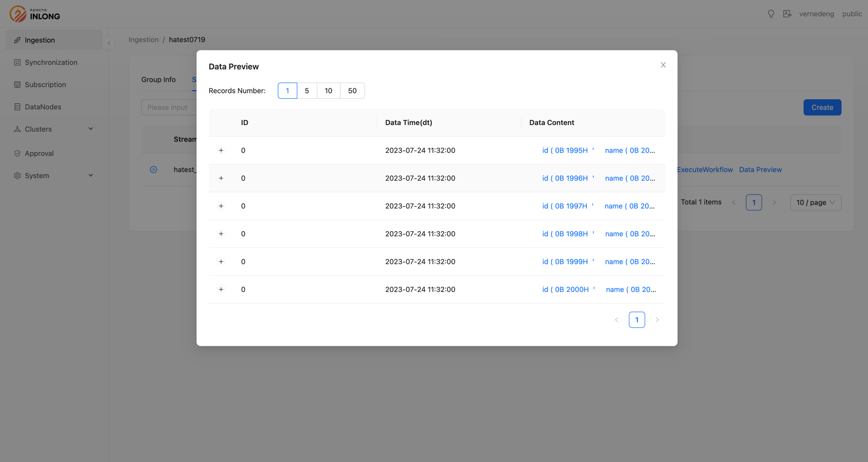Close the Data Preview dialog

663,65
